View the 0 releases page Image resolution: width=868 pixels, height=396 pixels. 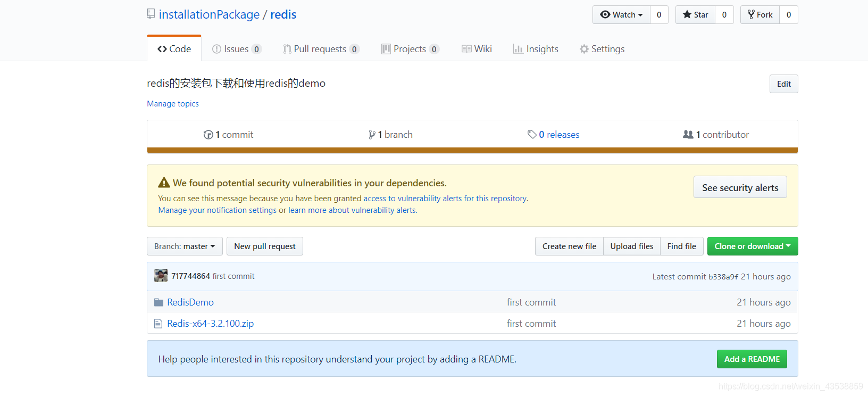coord(554,135)
